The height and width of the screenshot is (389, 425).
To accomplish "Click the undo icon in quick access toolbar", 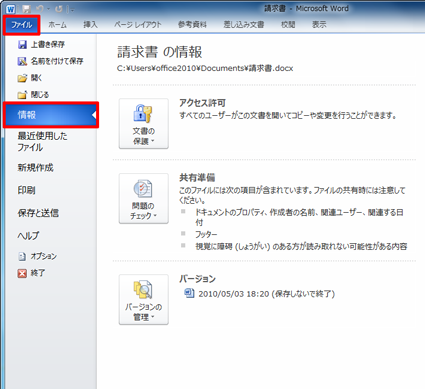I will [x=40, y=9].
